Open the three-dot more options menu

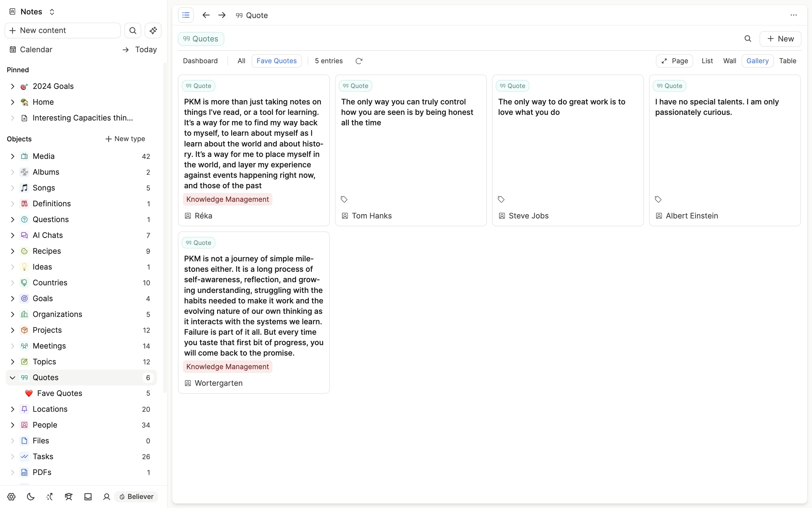coord(794,15)
